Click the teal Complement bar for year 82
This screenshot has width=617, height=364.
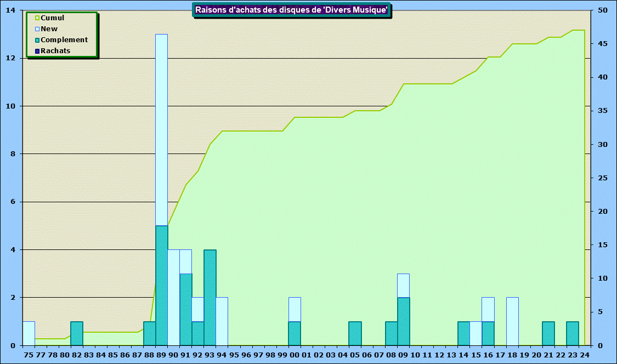pos(77,333)
